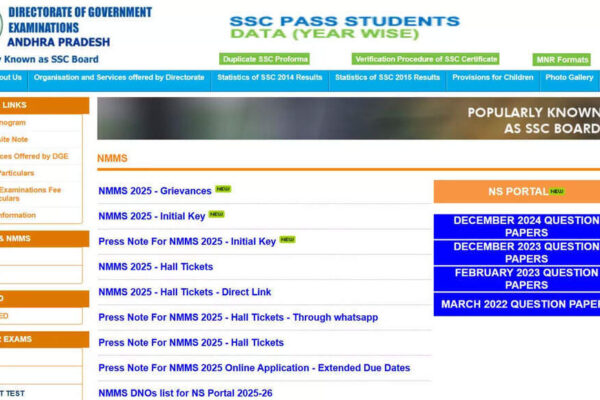Click the EXAMS sidebar section header
Image resolution: width=600 pixels, height=400 pixels.
click(44, 339)
